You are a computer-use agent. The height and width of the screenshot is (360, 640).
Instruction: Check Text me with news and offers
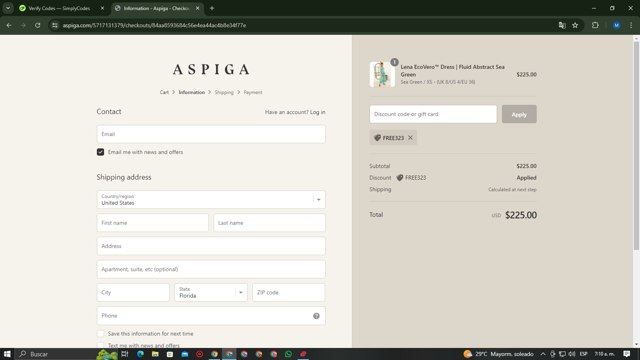(x=100, y=345)
